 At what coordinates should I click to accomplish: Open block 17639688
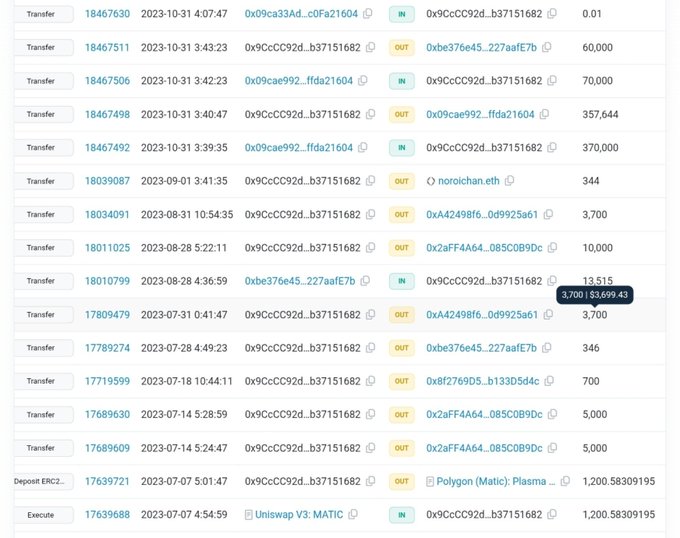107,515
